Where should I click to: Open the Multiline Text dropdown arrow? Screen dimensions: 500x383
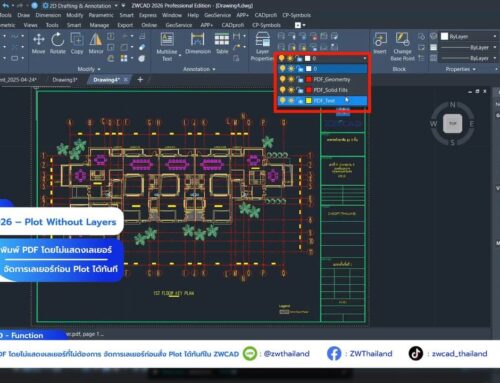[180, 55]
